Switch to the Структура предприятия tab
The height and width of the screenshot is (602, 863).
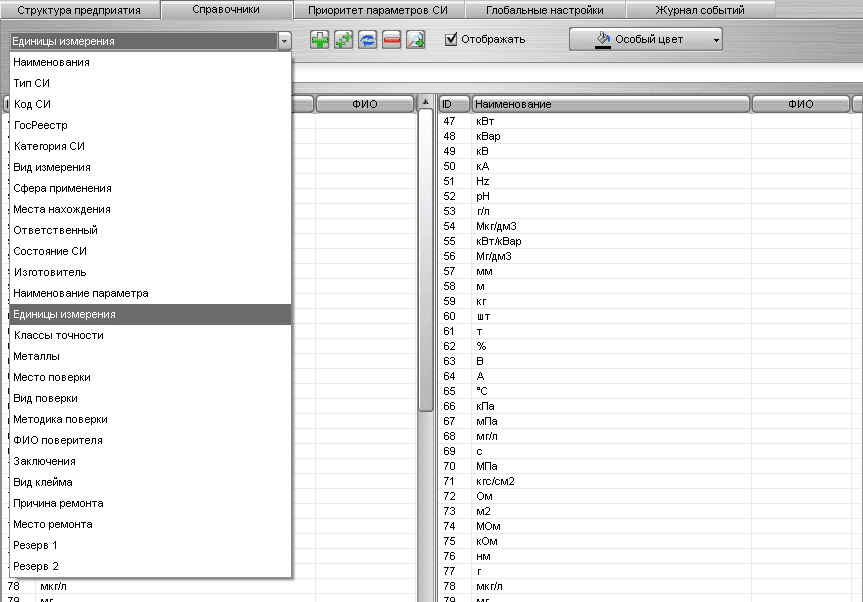pos(80,10)
